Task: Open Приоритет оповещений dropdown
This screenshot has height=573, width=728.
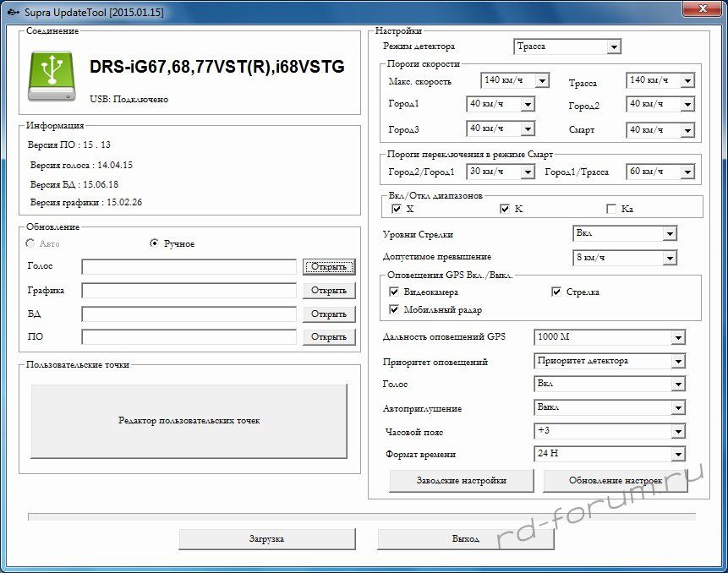Action: pyautogui.click(x=610, y=361)
